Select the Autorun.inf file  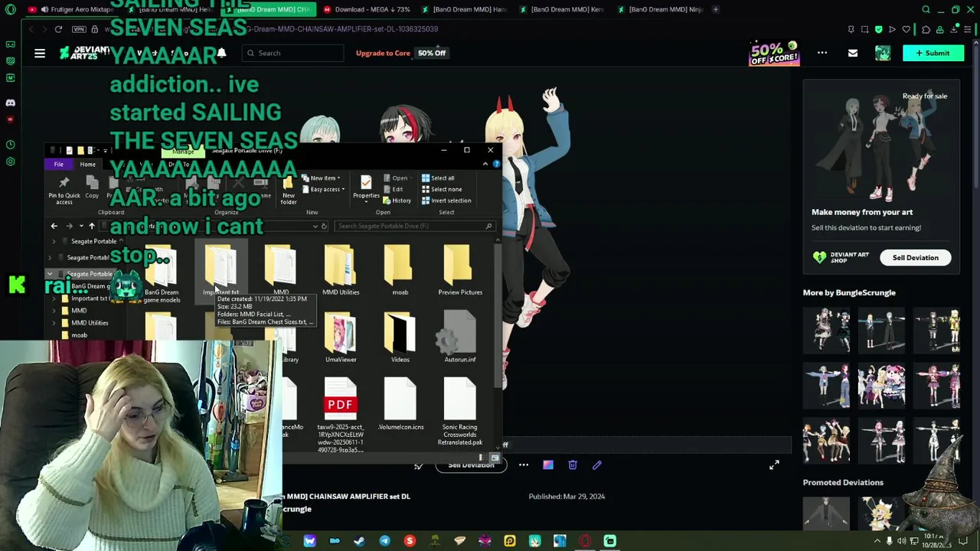(460, 337)
